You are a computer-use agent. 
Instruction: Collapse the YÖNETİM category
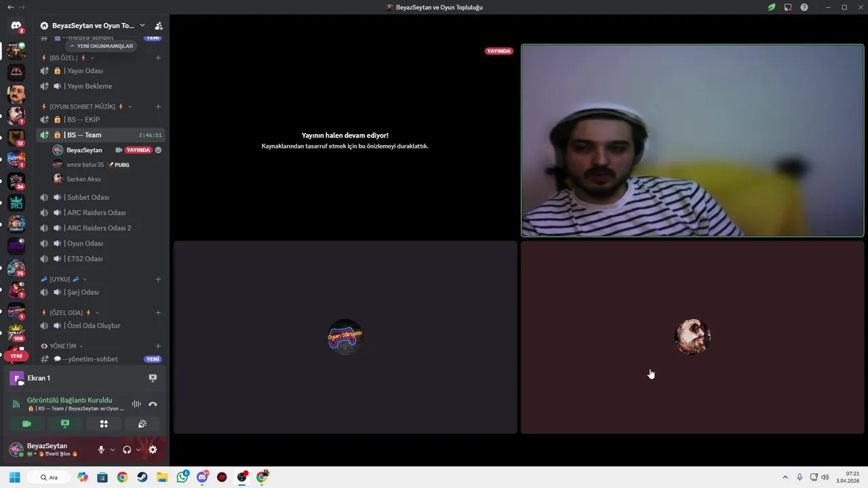pyautogui.click(x=62, y=346)
